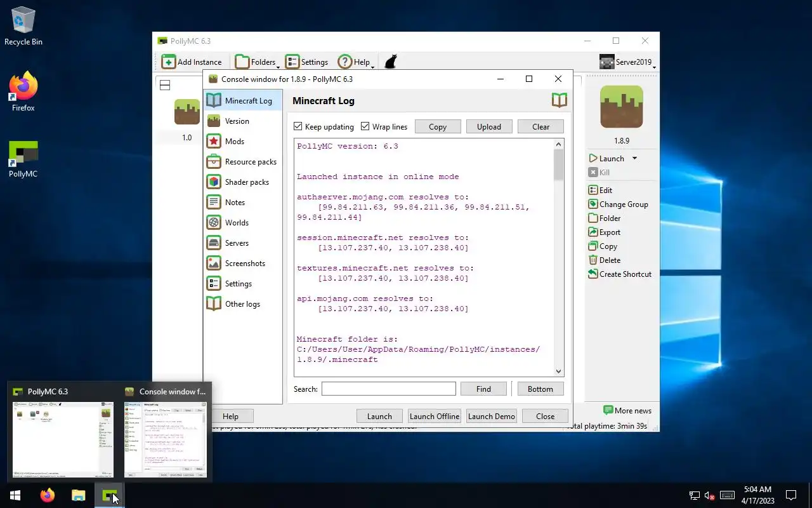Viewport: 812px width, 508px height.
Task: Open the Help dropdown in toolbar
Action: pos(355,62)
